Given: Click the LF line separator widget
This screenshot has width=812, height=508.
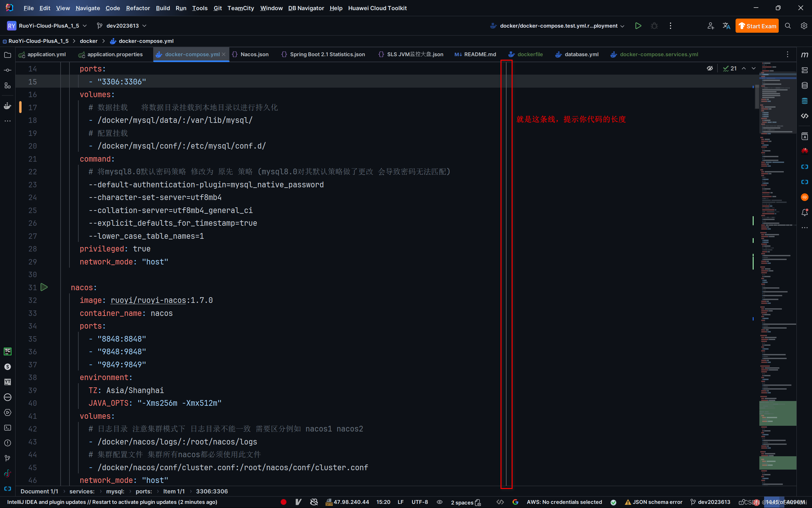Looking at the screenshot, I should [x=401, y=502].
